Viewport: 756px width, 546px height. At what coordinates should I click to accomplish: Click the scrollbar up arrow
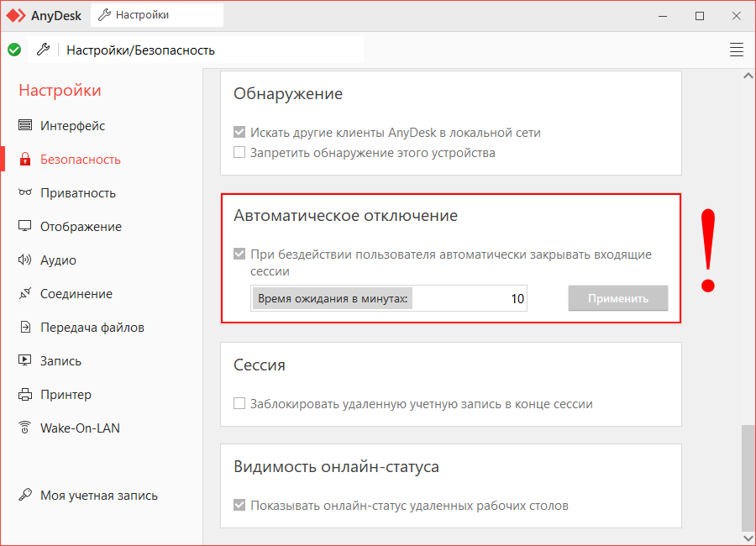[x=748, y=76]
